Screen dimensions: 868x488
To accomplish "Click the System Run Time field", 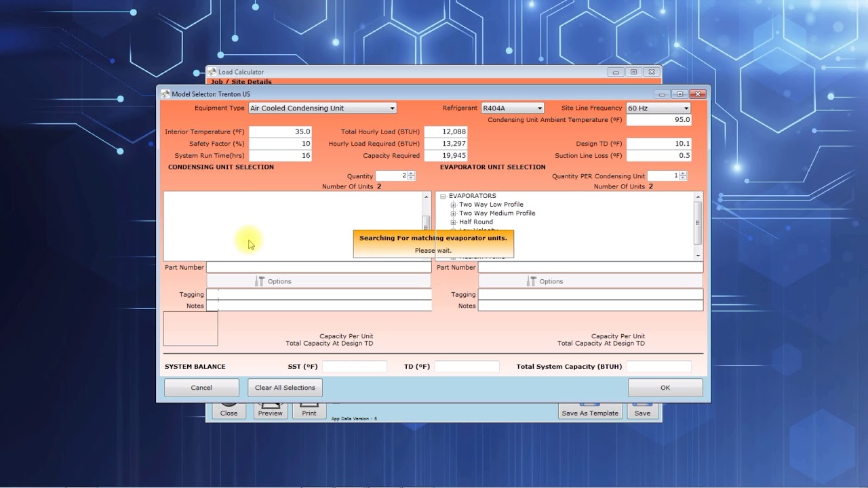I will coord(280,155).
